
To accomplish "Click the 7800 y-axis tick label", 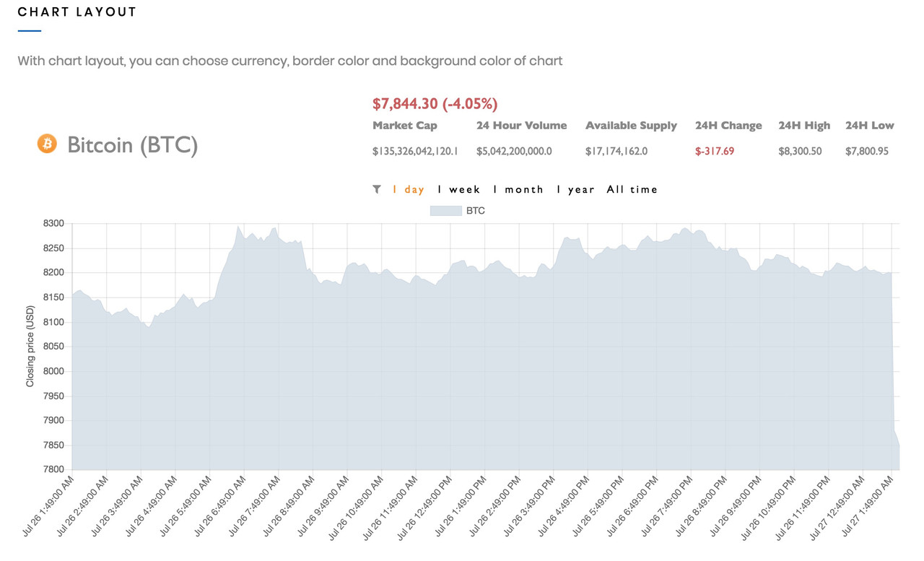I will pos(54,469).
